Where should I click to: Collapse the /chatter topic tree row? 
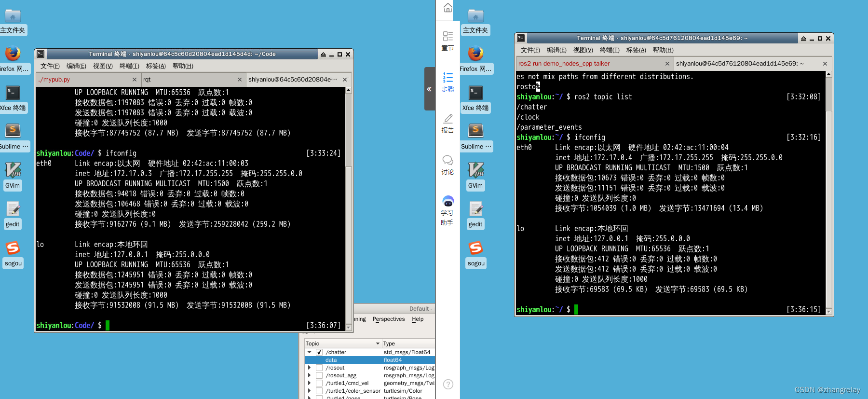tap(310, 352)
